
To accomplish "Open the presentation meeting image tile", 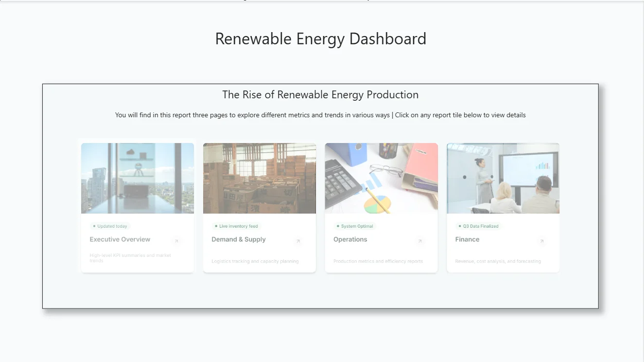I will 503,178.
